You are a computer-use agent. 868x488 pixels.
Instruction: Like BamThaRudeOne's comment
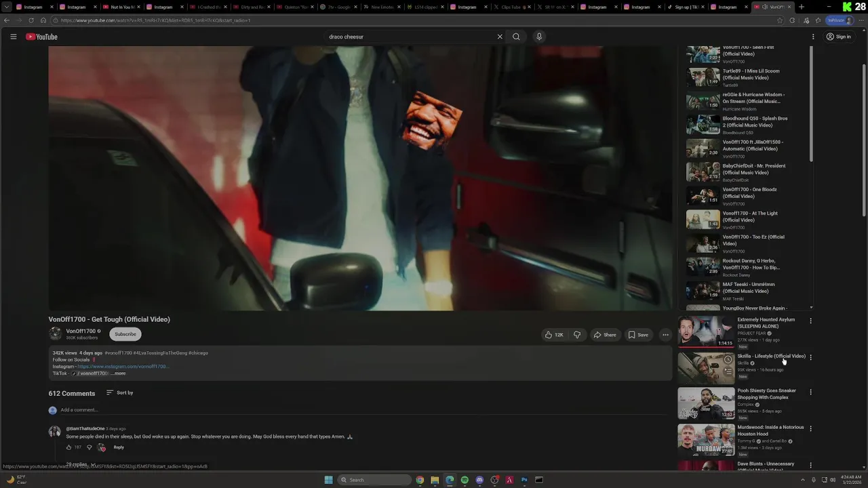pyautogui.click(x=68, y=447)
